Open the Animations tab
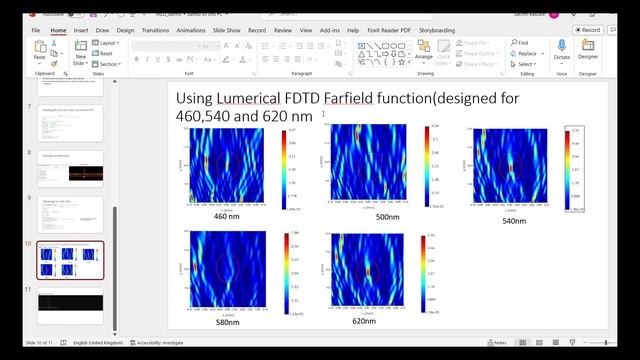 click(x=191, y=30)
